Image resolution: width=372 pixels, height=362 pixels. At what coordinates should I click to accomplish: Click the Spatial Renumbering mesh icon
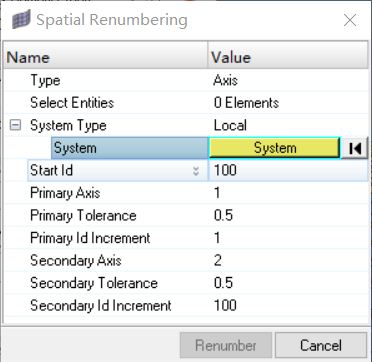point(22,19)
